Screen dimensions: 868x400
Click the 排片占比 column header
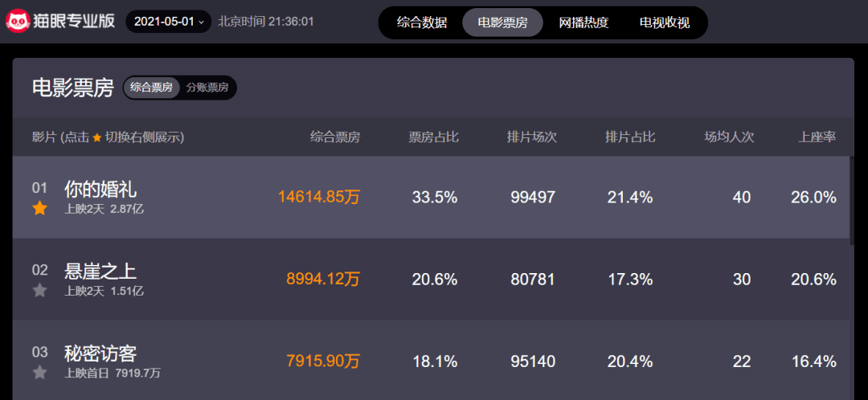pos(631,137)
